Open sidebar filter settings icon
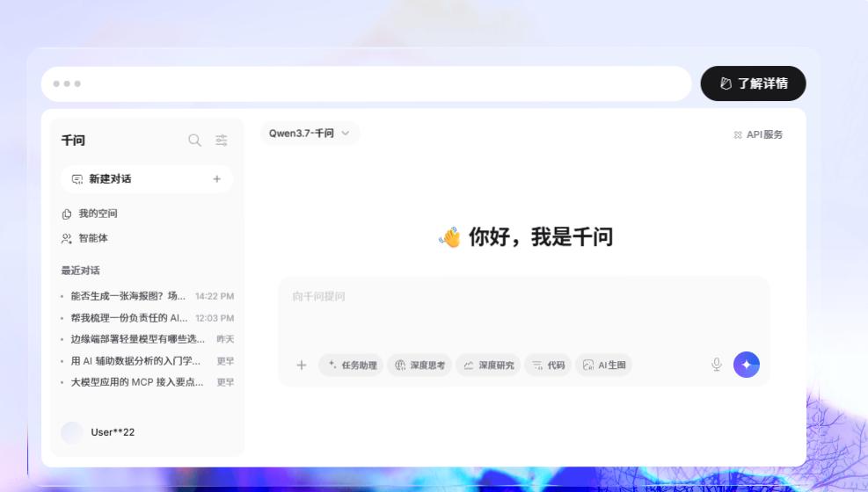Image resolution: width=868 pixels, height=492 pixels. pyautogui.click(x=222, y=141)
